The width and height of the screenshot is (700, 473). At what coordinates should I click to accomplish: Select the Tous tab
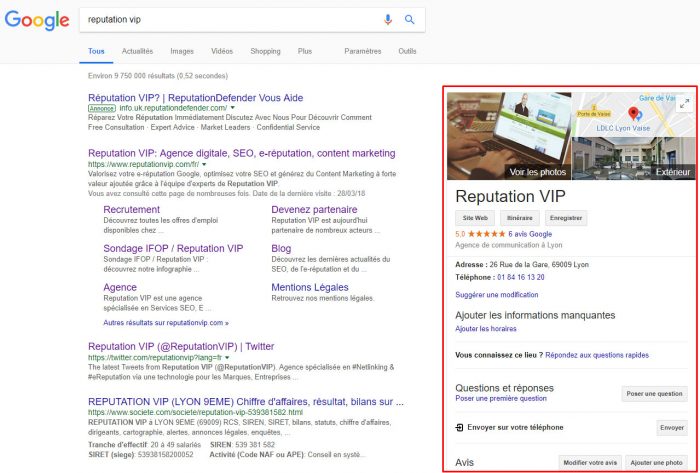pos(96,51)
